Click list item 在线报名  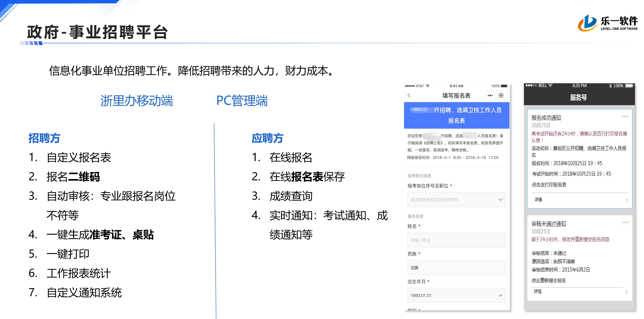tap(291, 157)
